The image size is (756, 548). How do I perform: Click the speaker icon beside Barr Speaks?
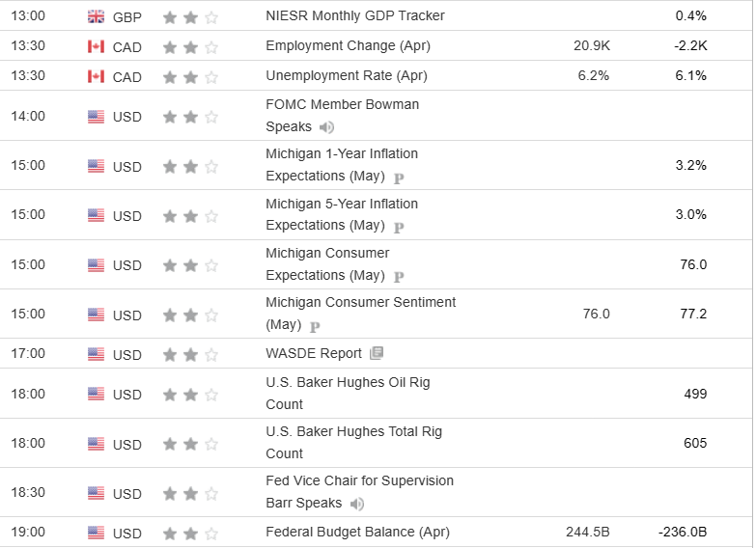click(x=357, y=504)
